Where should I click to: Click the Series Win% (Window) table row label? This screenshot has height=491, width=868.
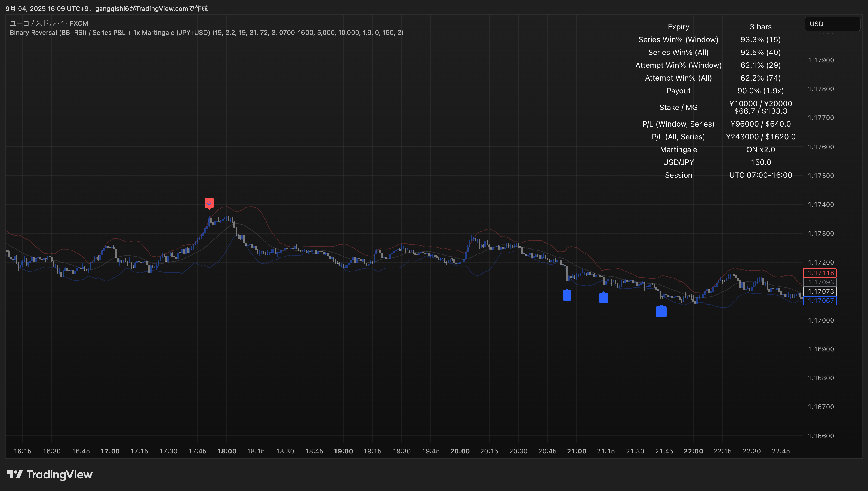pyautogui.click(x=678, y=39)
